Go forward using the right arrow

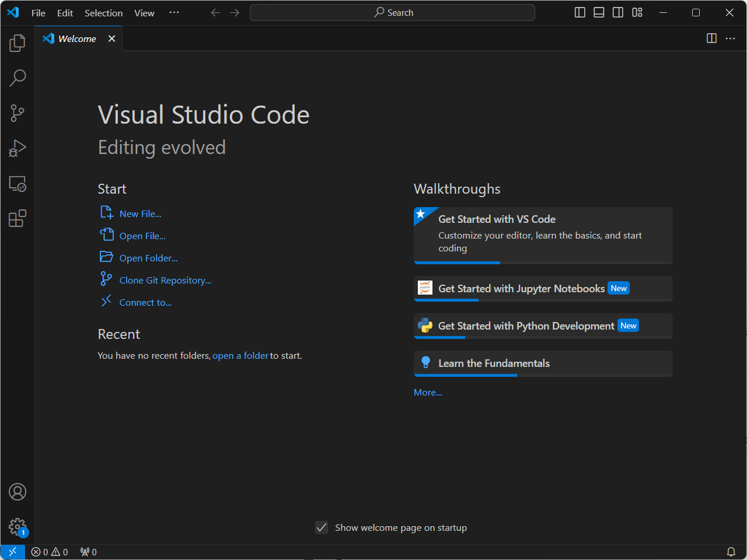click(235, 13)
